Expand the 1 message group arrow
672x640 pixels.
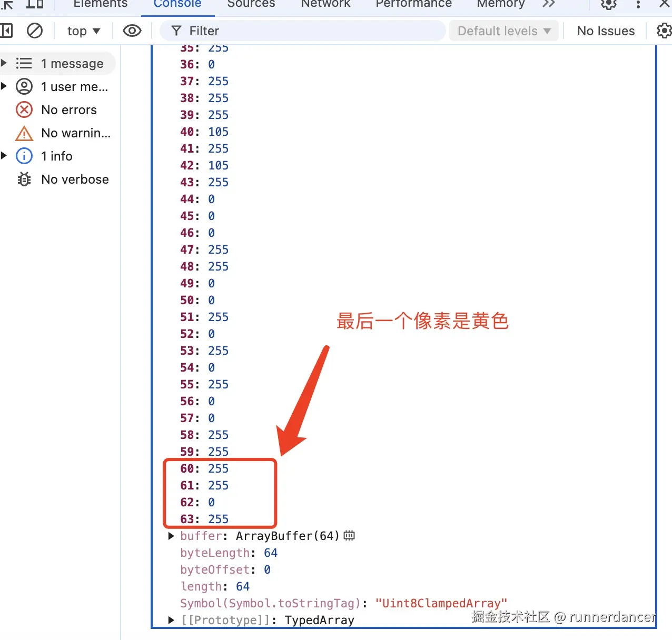click(4, 63)
